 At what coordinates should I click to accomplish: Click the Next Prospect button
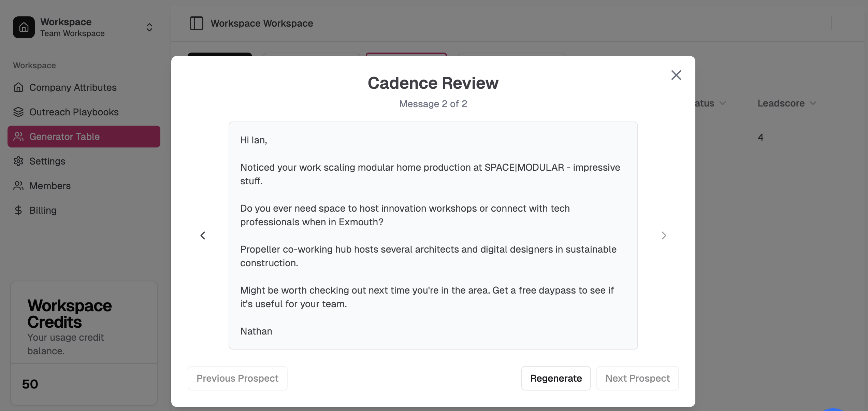click(x=637, y=378)
